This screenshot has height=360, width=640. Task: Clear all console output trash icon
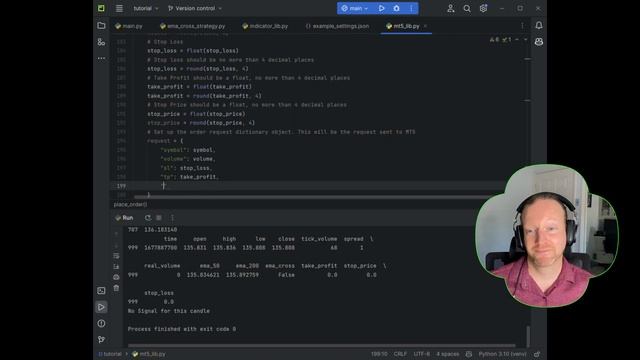pyautogui.click(x=116, y=288)
